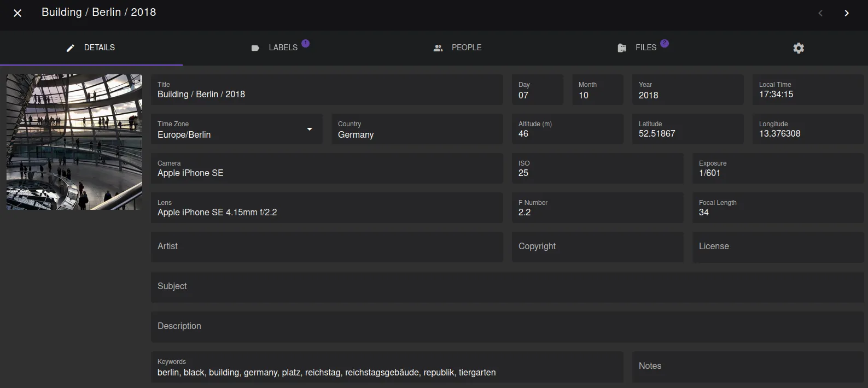
Task: Click the label tag icon
Action: (x=255, y=48)
